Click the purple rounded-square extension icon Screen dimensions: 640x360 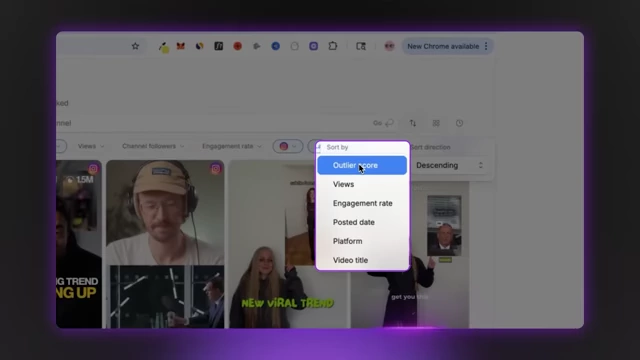pos(313,46)
